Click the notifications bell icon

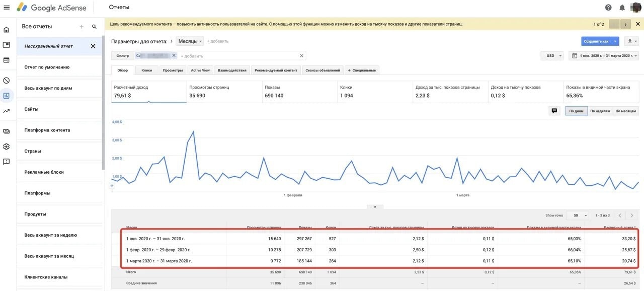(622, 8)
